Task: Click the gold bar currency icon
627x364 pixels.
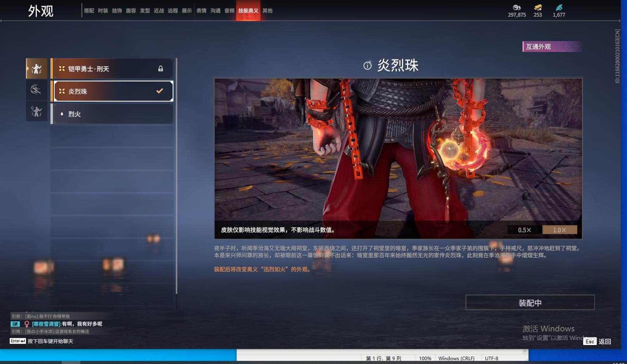Action: click(538, 7)
